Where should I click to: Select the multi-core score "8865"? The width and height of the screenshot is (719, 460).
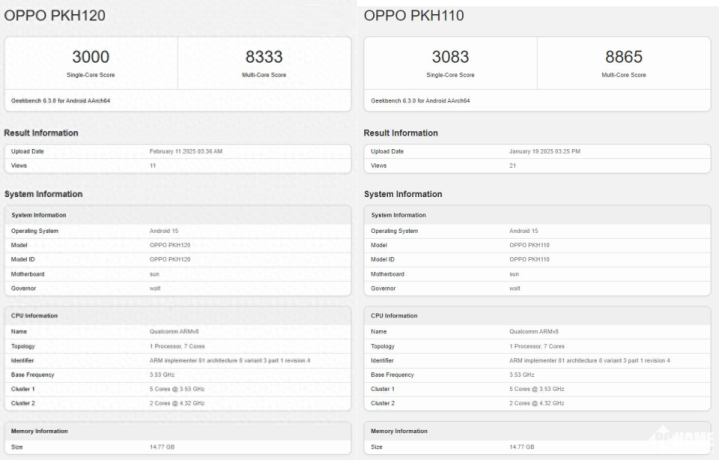coord(624,57)
